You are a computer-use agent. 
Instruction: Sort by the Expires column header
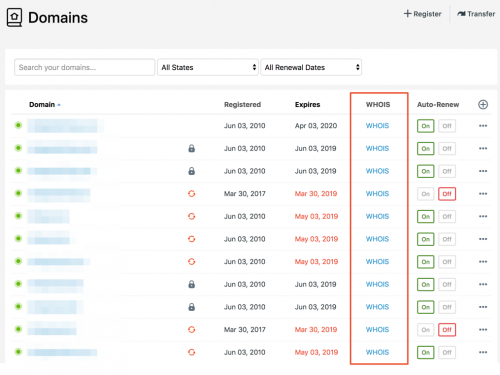307,105
